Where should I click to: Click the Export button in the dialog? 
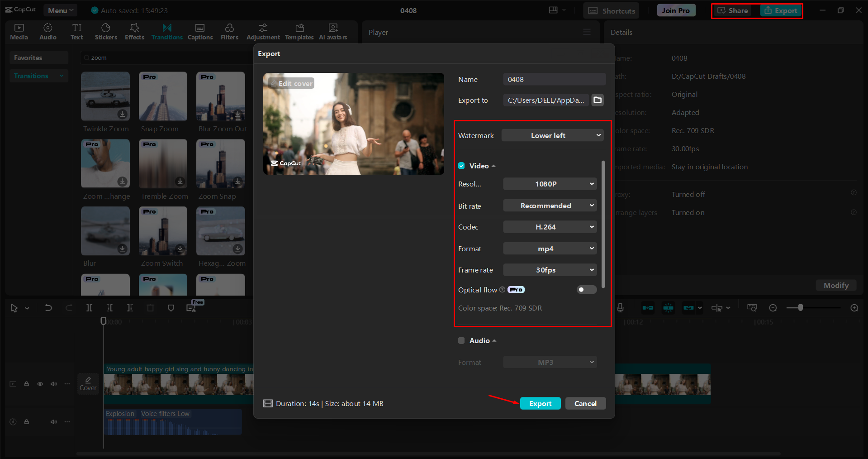pos(540,403)
